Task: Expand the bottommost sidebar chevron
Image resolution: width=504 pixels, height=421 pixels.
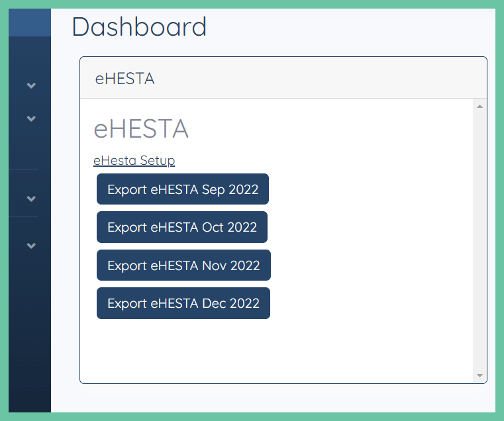Action: (x=31, y=246)
